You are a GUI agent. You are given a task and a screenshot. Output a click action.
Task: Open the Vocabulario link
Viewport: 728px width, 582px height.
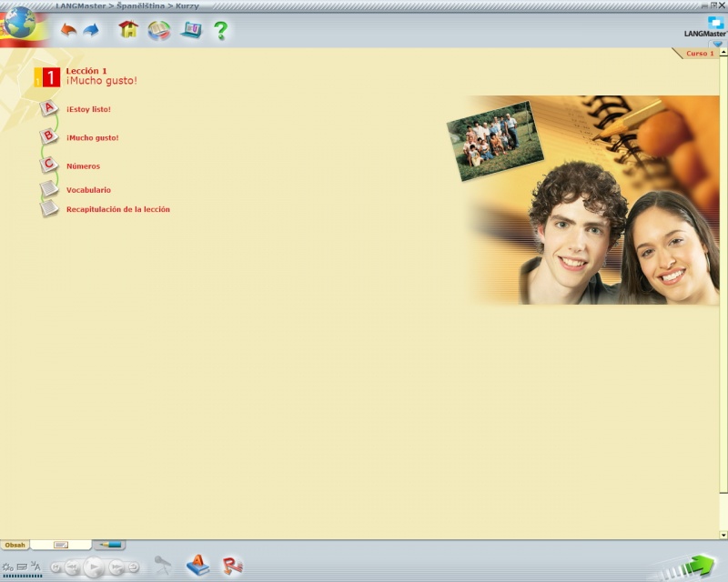tap(88, 190)
